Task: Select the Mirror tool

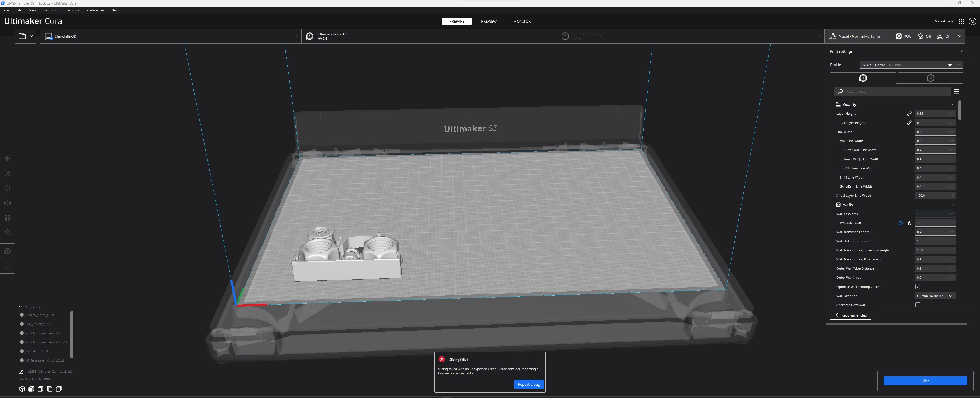Action: (7, 203)
